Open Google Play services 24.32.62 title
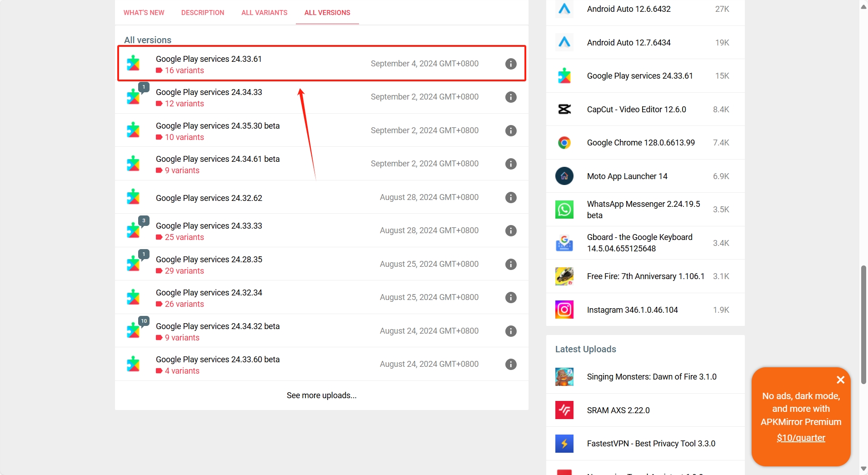Screen dimensions: 868x475 pos(209,198)
